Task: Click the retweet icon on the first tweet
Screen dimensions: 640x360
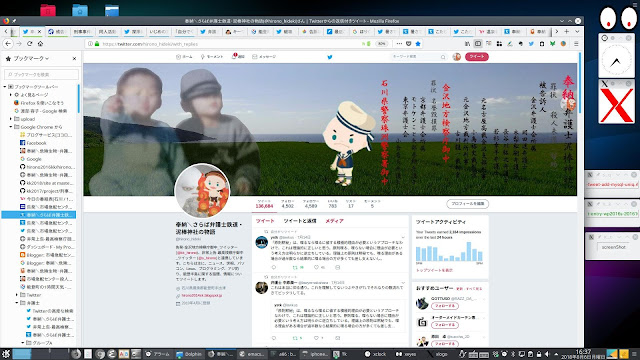Action: [296, 267]
